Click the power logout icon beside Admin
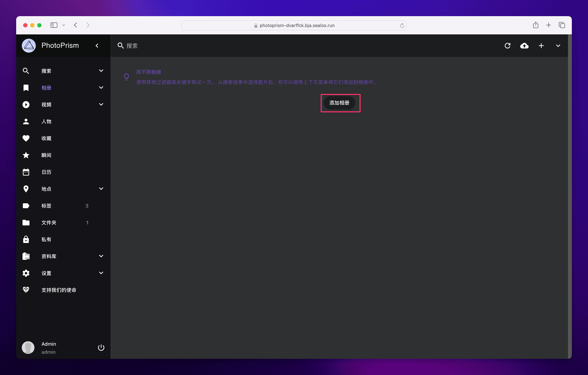588x375 pixels. pos(101,347)
